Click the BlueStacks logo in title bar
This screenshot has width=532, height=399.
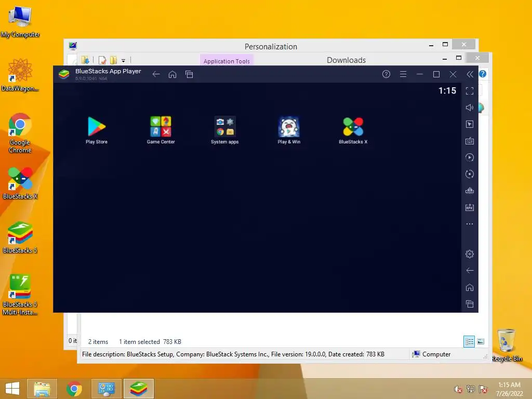click(64, 74)
